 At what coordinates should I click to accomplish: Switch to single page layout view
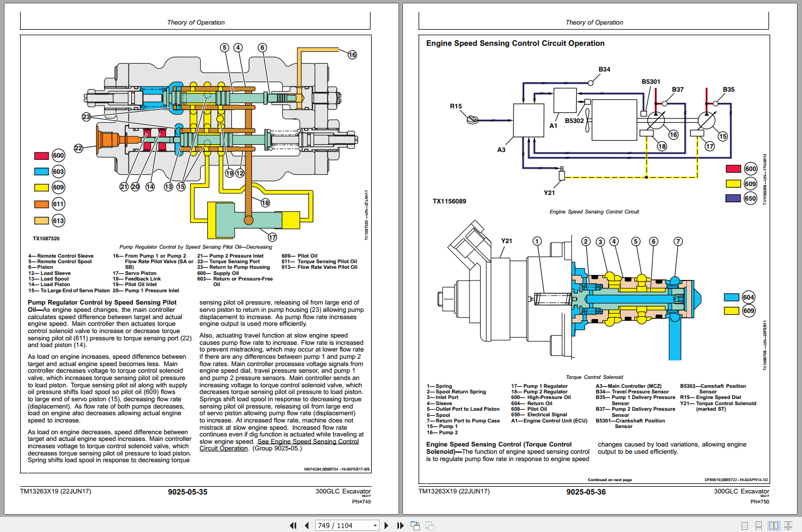coord(744,525)
